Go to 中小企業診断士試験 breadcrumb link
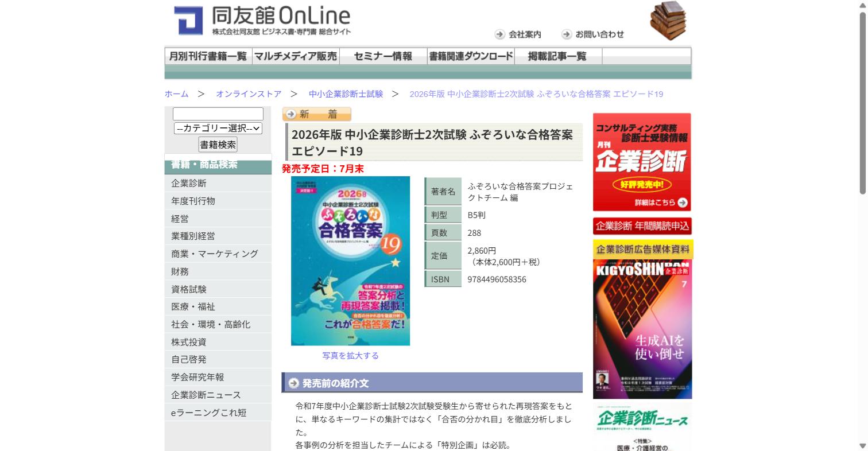Viewport: 868px width, 451px height. coord(346,94)
